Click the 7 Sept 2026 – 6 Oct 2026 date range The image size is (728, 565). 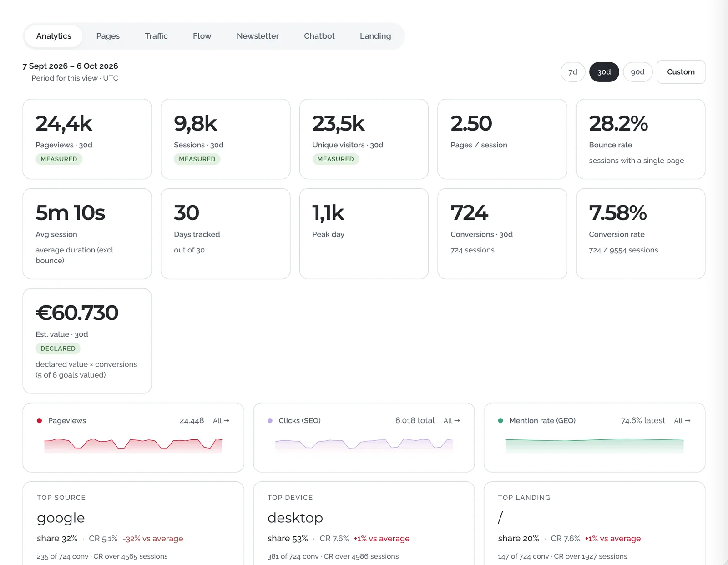(x=71, y=66)
